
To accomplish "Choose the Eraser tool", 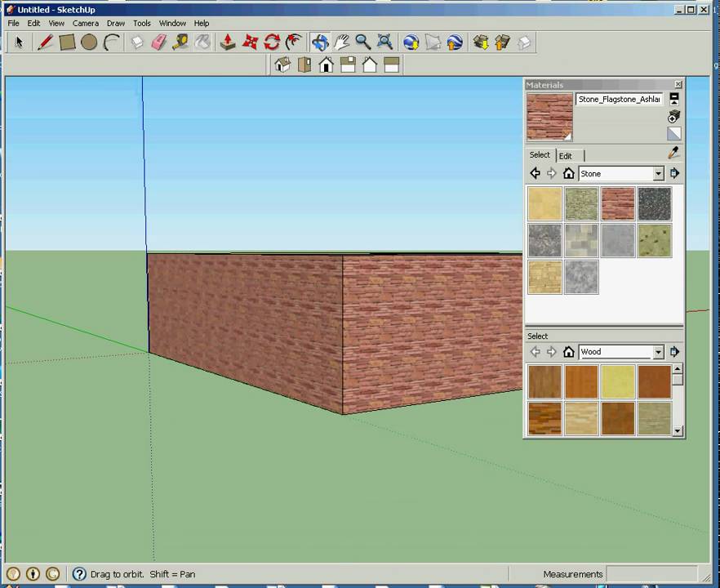I will [158, 42].
